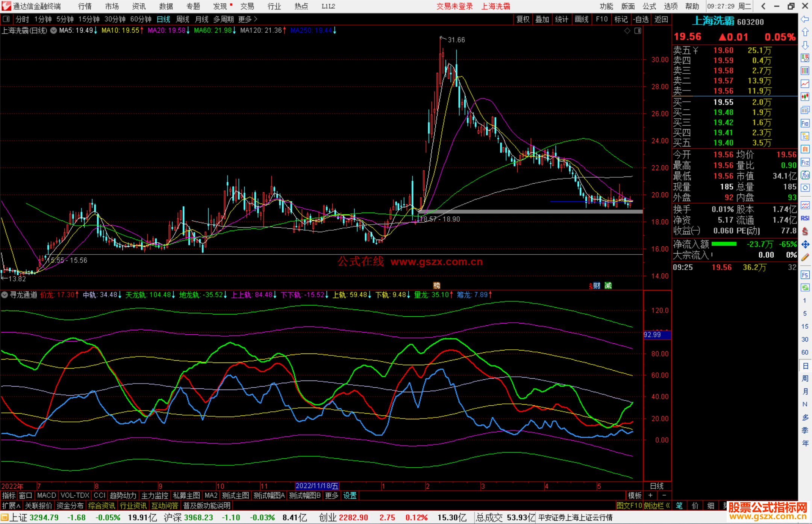Click the candlestick chart sidebar icon
This screenshot has height=524, width=812.
[805, 97]
